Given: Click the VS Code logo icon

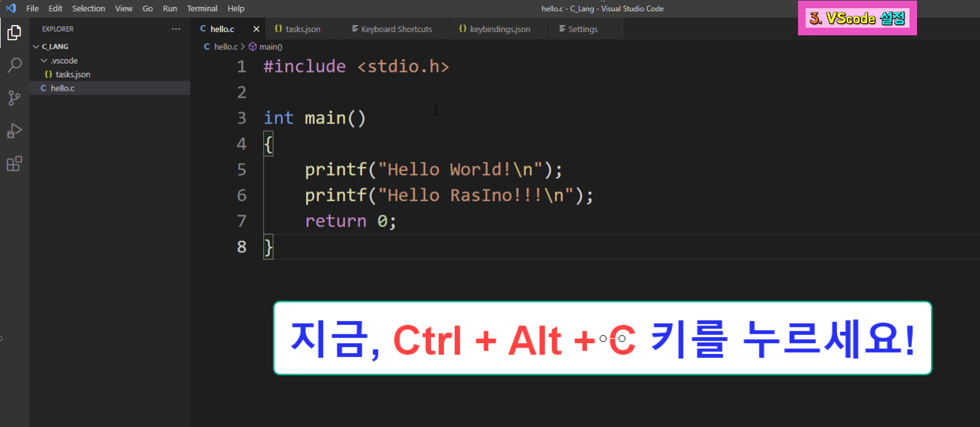Looking at the screenshot, I should coord(10,8).
